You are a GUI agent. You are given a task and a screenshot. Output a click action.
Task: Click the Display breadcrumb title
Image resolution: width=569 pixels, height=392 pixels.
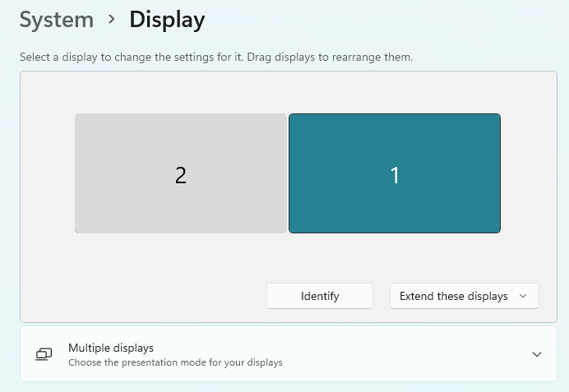[x=167, y=21]
